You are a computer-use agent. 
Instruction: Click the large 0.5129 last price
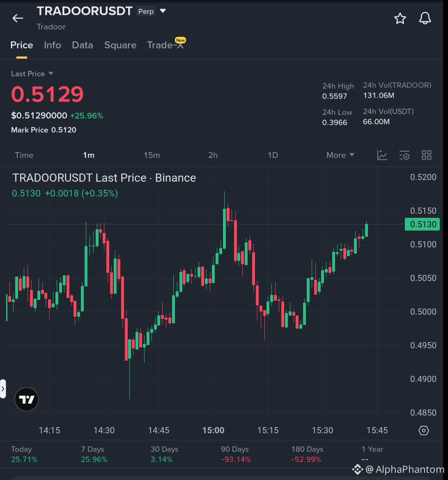tap(48, 94)
